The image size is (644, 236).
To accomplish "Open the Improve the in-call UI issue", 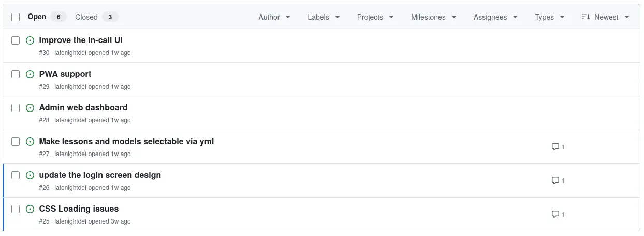I will coord(81,40).
